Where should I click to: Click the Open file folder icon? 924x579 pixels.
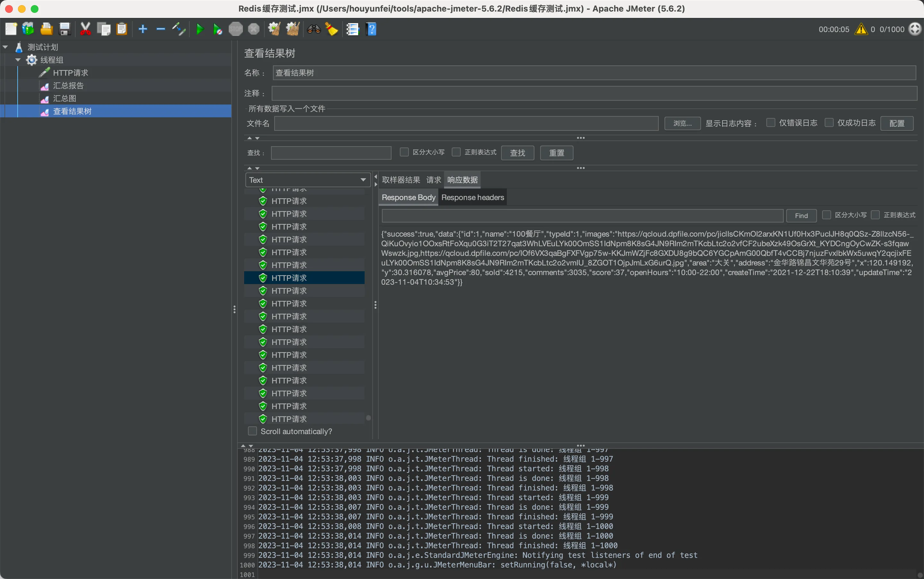pos(46,29)
